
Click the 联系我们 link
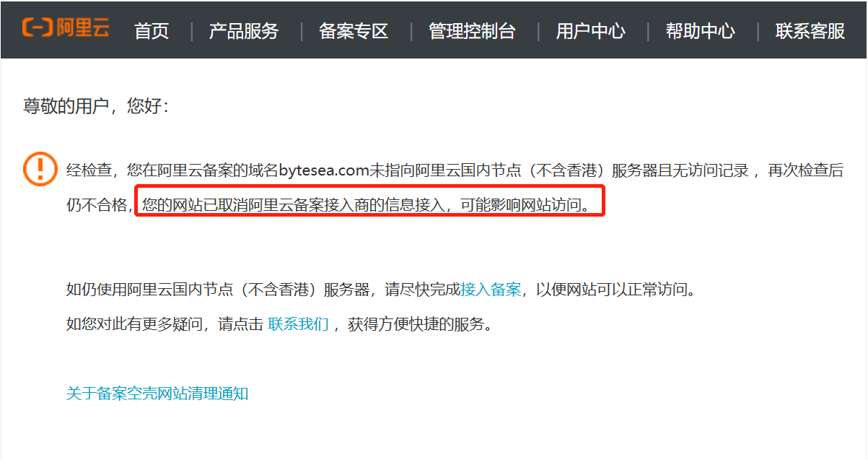(x=298, y=324)
